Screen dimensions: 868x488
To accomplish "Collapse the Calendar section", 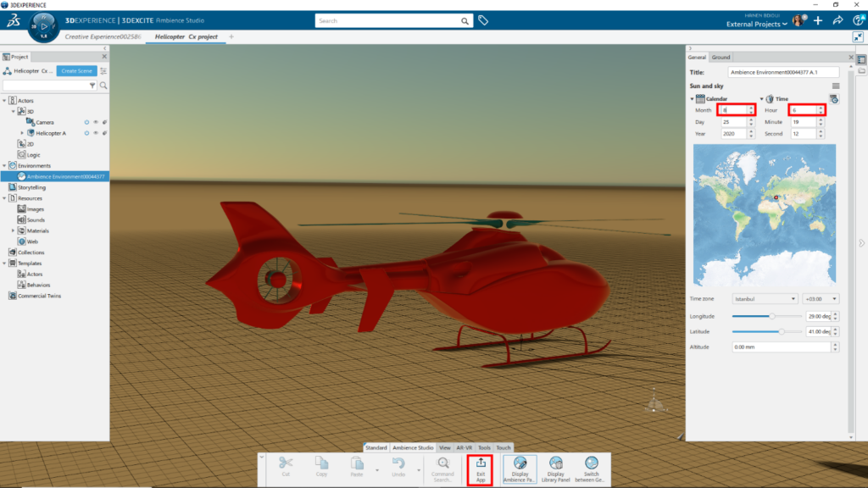I will tap(692, 99).
